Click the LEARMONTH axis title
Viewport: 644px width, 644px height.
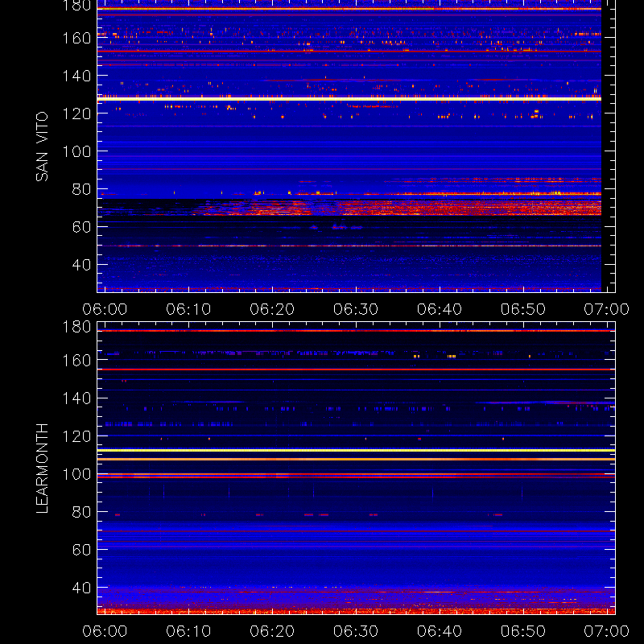(42, 469)
